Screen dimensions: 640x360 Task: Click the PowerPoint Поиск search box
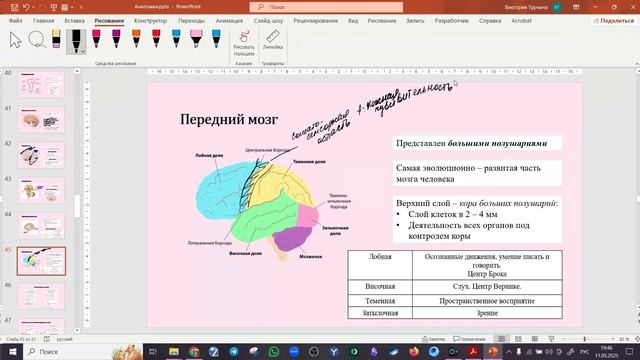point(326,7)
